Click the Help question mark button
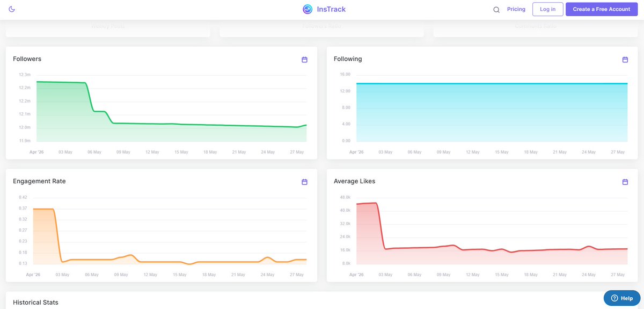 tap(622, 298)
